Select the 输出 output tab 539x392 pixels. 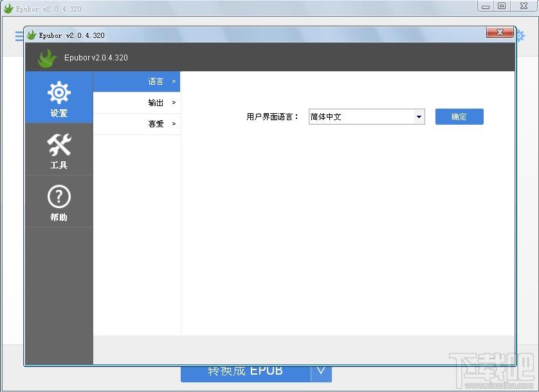137,103
